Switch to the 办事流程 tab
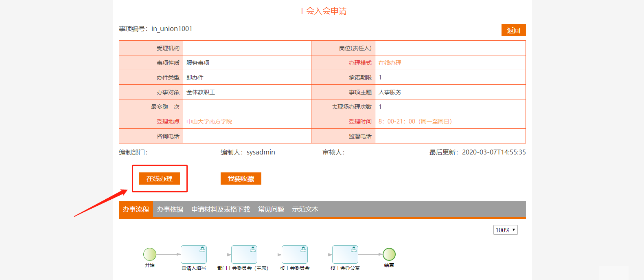 (x=136, y=209)
